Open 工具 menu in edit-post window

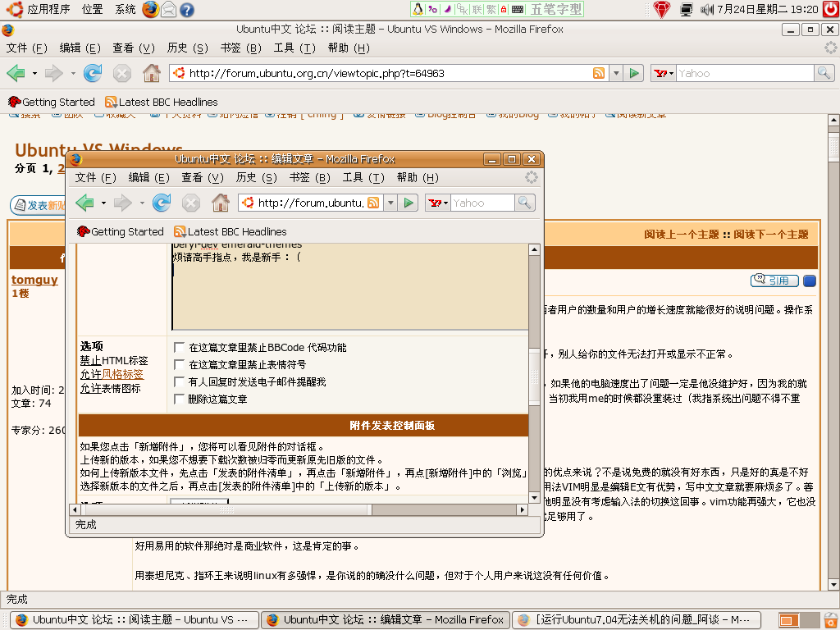[x=363, y=178]
